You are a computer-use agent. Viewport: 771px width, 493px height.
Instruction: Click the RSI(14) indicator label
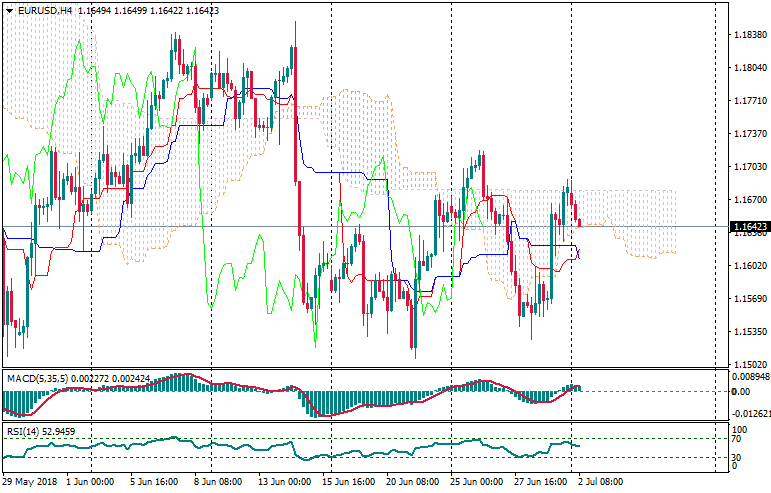click(x=25, y=431)
